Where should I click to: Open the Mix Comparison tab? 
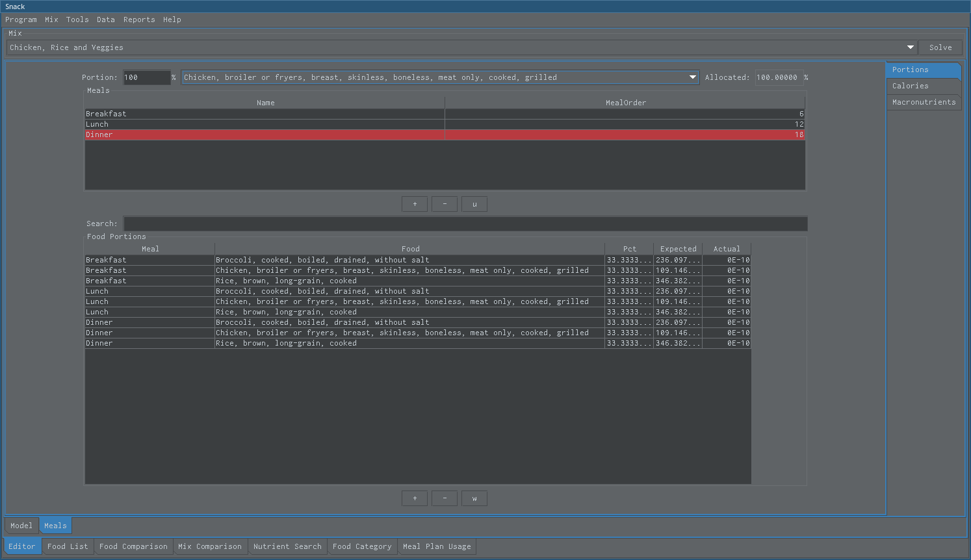point(210,546)
